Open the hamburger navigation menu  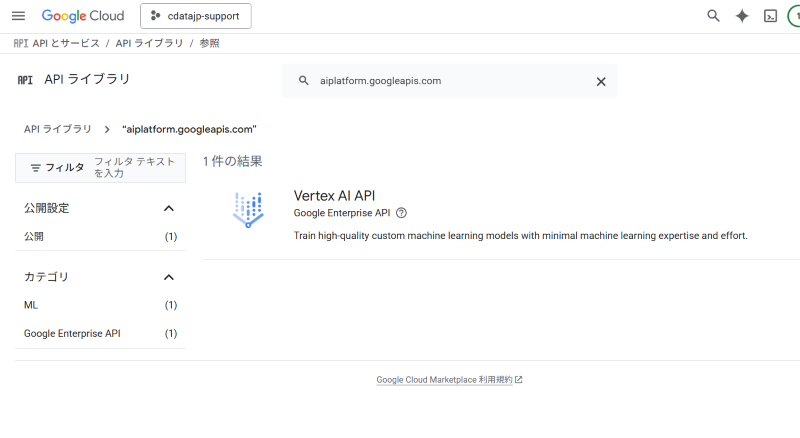click(18, 16)
